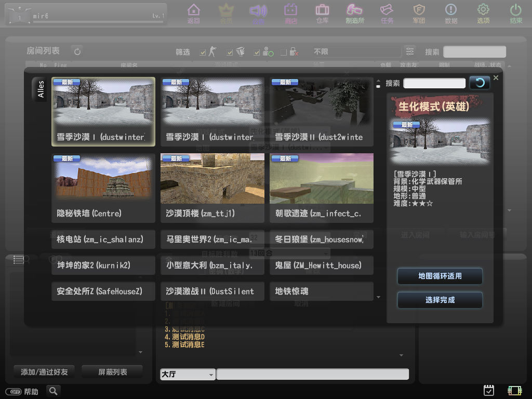
Task: Click the room list 搜索 search field
Action: [x=474, y=51]
